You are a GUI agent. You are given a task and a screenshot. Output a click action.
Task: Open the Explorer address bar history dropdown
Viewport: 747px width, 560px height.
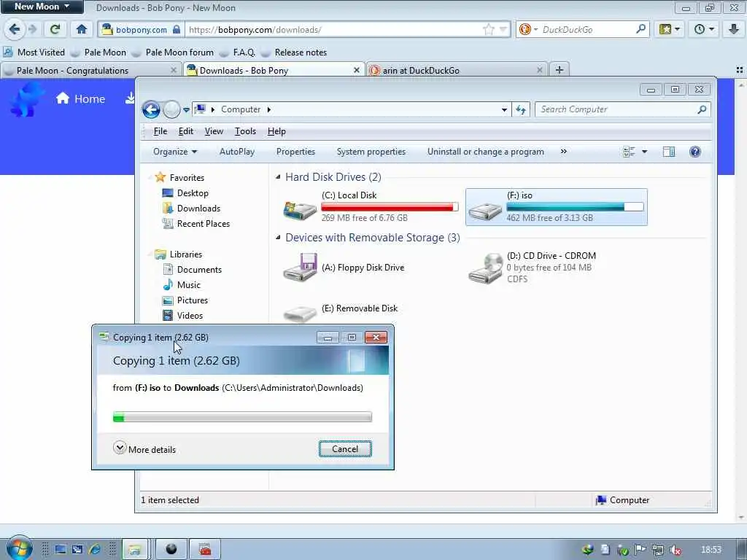(504, 109)
